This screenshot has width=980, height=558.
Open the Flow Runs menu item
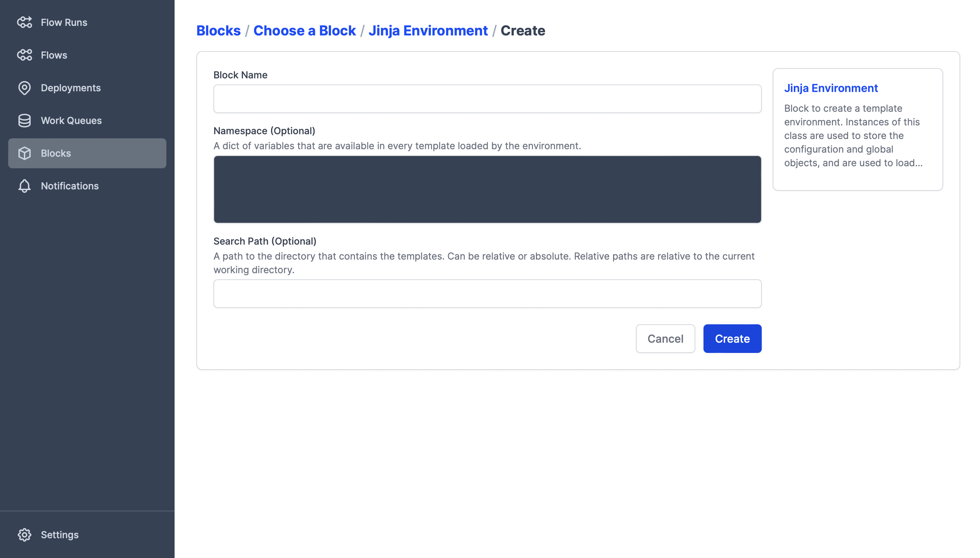point(64,22)
